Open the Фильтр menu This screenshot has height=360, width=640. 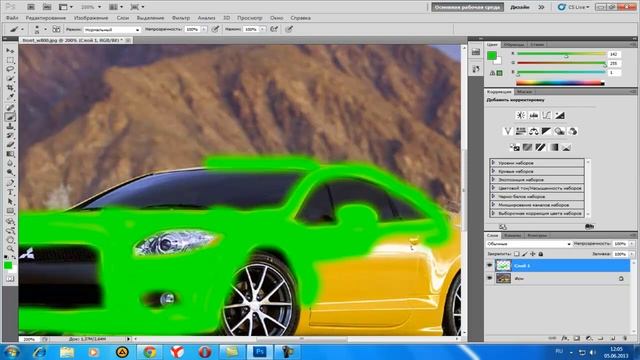click(181, 18)
